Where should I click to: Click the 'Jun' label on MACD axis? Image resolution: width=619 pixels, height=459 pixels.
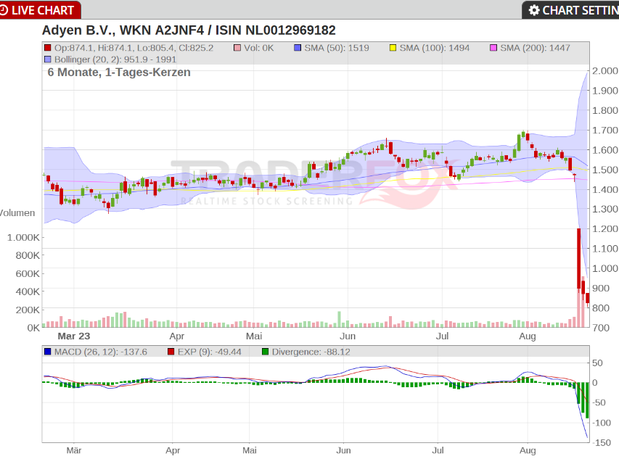coord(344,451)
